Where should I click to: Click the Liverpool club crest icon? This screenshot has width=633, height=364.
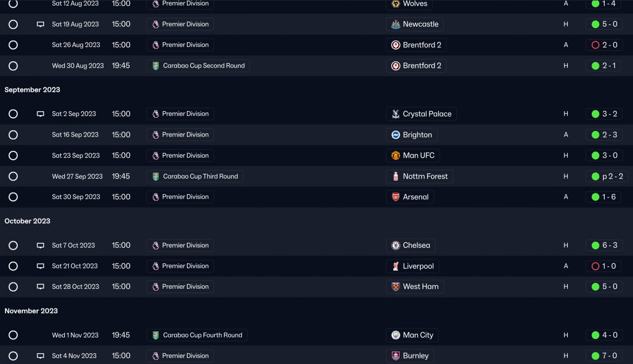tap(396, 266)
